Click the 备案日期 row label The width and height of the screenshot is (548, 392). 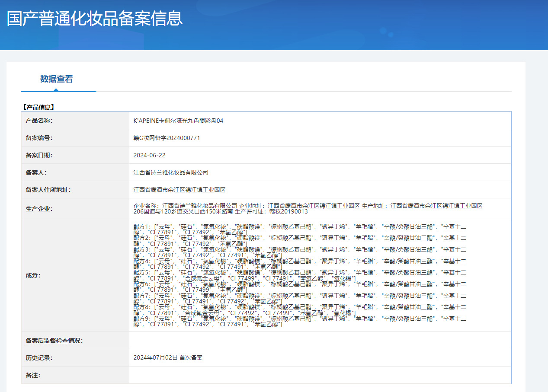pyautogui.click(x=39, y=155)
